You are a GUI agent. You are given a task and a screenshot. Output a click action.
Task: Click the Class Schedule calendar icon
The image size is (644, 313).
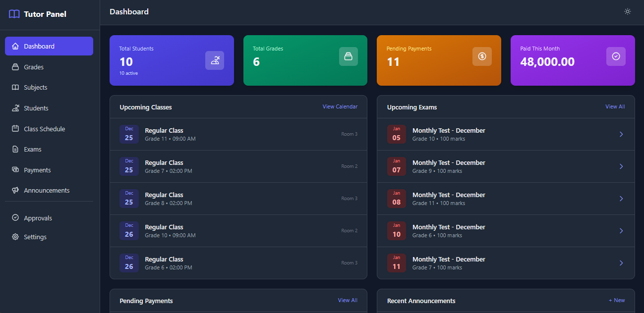(x=15, y=128)
